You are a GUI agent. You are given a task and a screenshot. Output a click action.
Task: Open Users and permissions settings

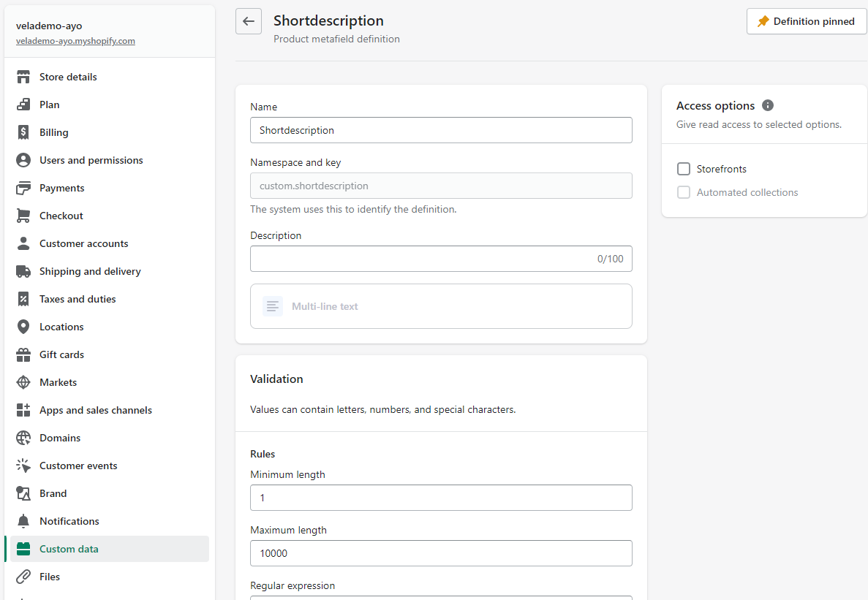pos(91,160)
